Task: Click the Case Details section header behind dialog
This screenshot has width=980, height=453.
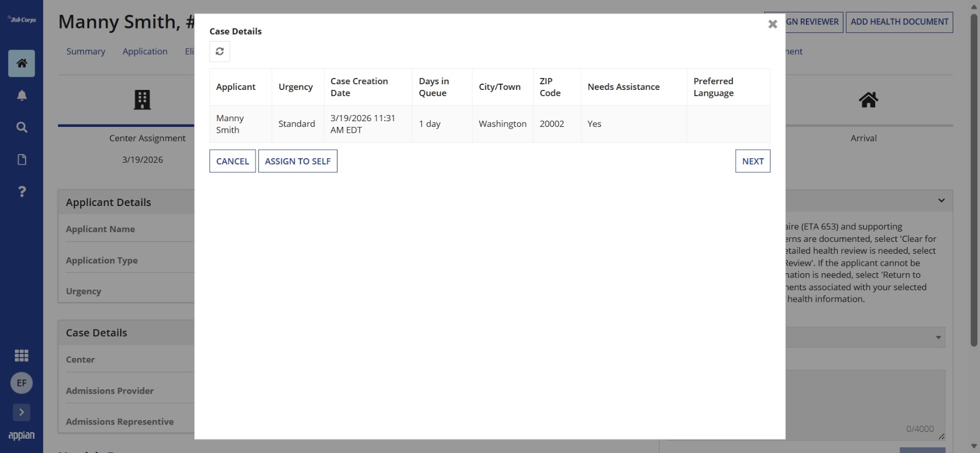Action: 96,333
